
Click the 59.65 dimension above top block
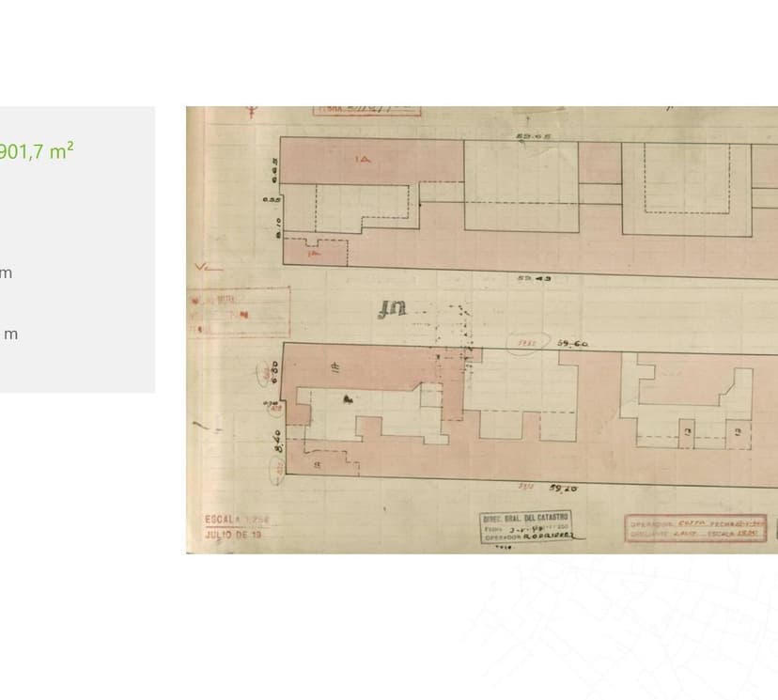coord(533,136)
